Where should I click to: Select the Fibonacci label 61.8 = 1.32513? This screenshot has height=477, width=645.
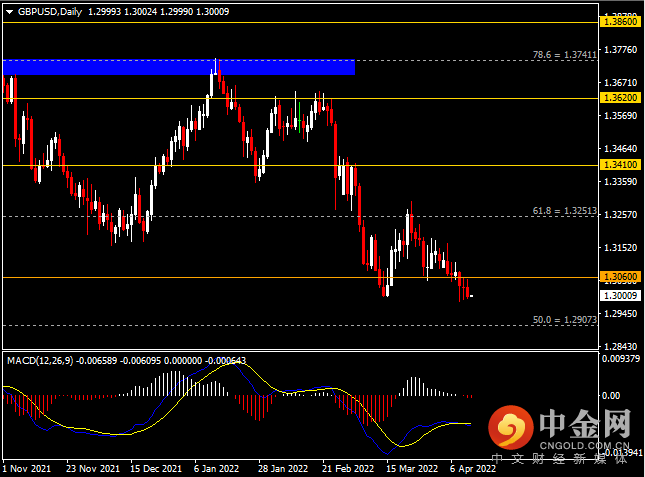[564, 211]
